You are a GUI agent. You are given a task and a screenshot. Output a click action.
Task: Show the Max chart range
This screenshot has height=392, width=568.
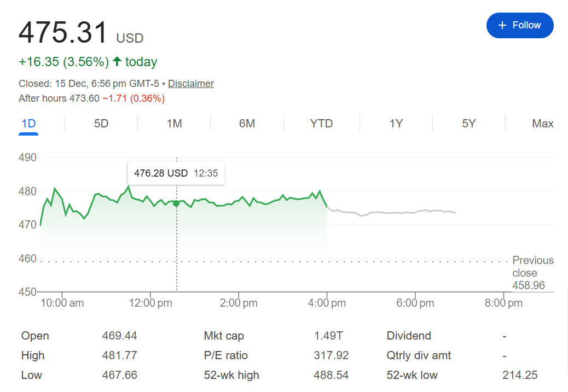[x=542, y=124]
